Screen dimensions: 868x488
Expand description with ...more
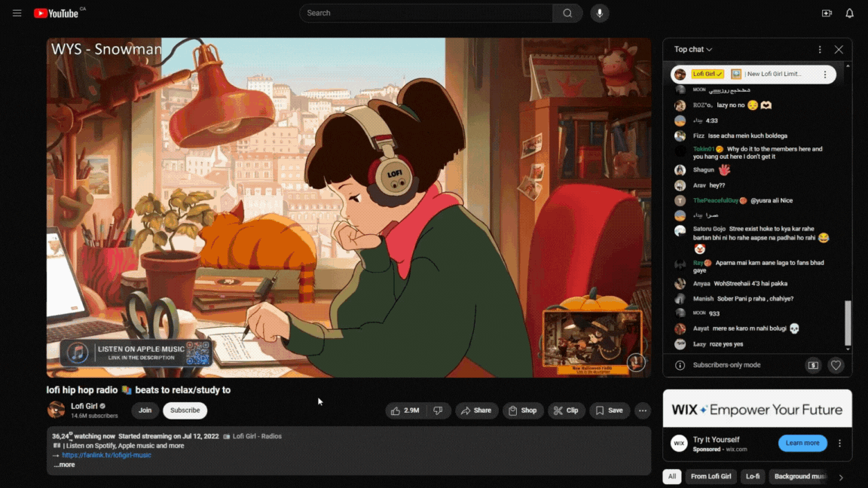click(65, 465)
